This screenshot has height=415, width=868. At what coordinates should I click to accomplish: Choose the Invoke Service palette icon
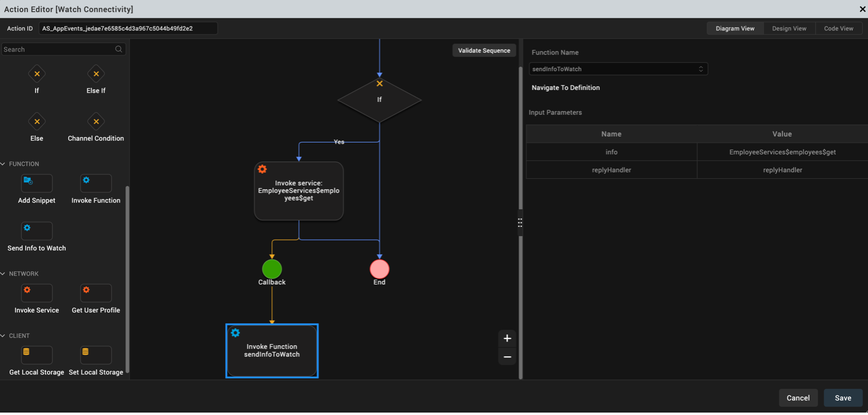pos(36,293)
